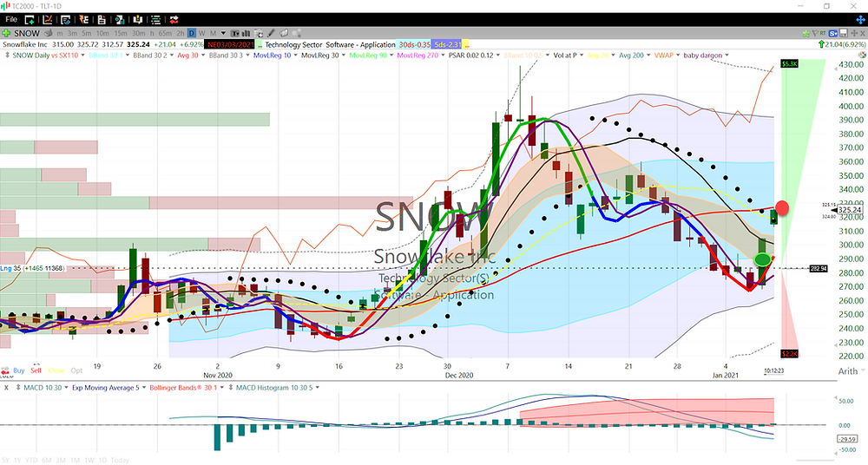Select the 1M time range

pyautogui.click(x=76, y=460)
